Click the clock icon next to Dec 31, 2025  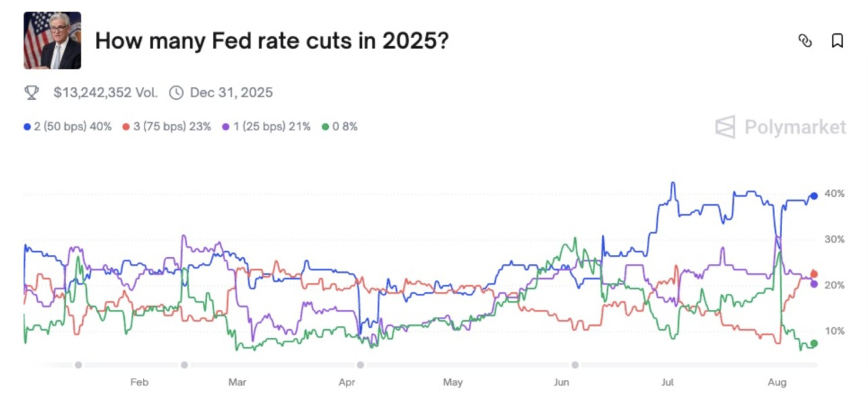176,92
